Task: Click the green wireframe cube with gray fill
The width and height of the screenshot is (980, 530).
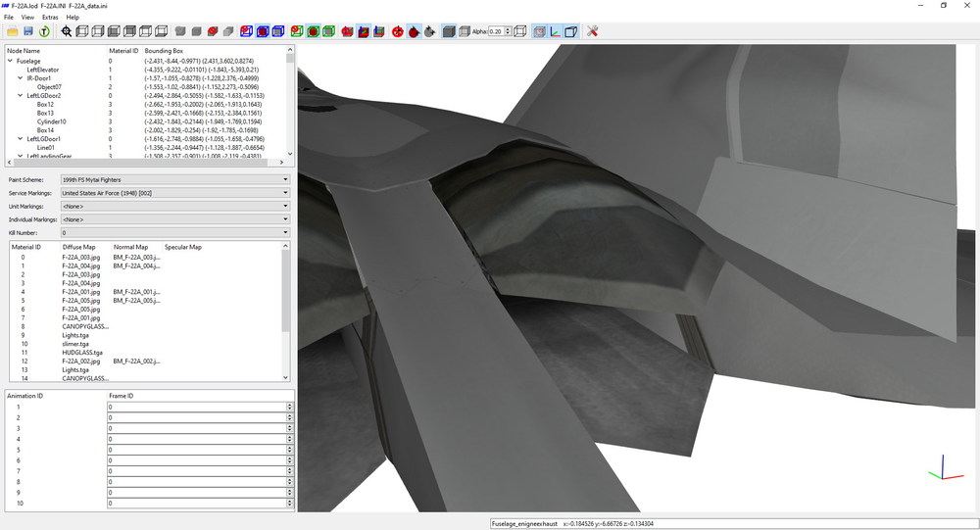Action: (x=328, y=31)
